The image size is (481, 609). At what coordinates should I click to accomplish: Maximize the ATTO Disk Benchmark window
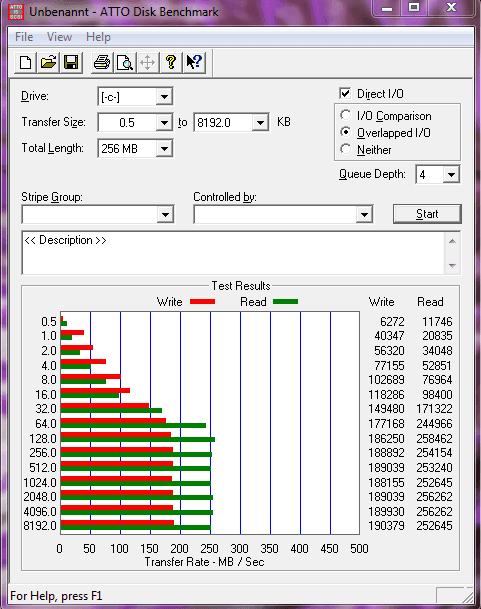coord(414,8)
